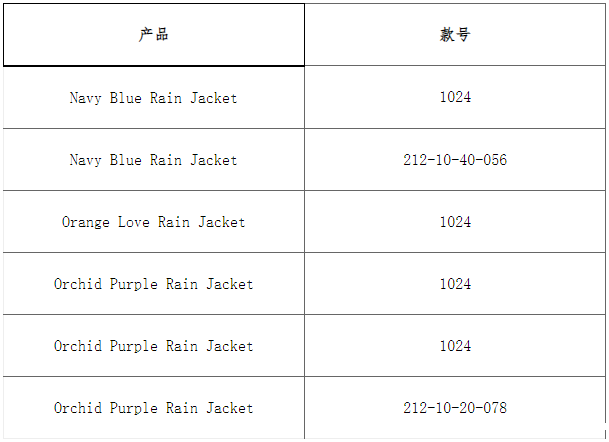This screenshot has height=442, width=609.
Task: Click the word Navy in first data row
Action: [x=85, y=98]
